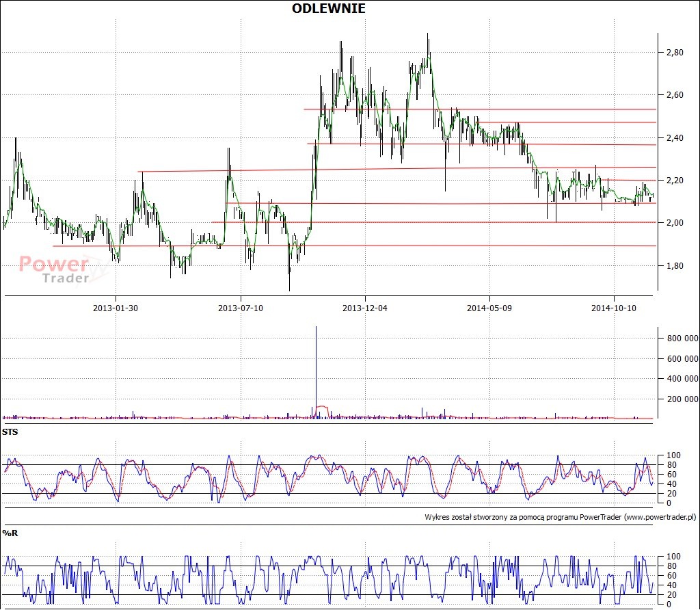
Task: Click the %R indicator heading
Action: 10,533
